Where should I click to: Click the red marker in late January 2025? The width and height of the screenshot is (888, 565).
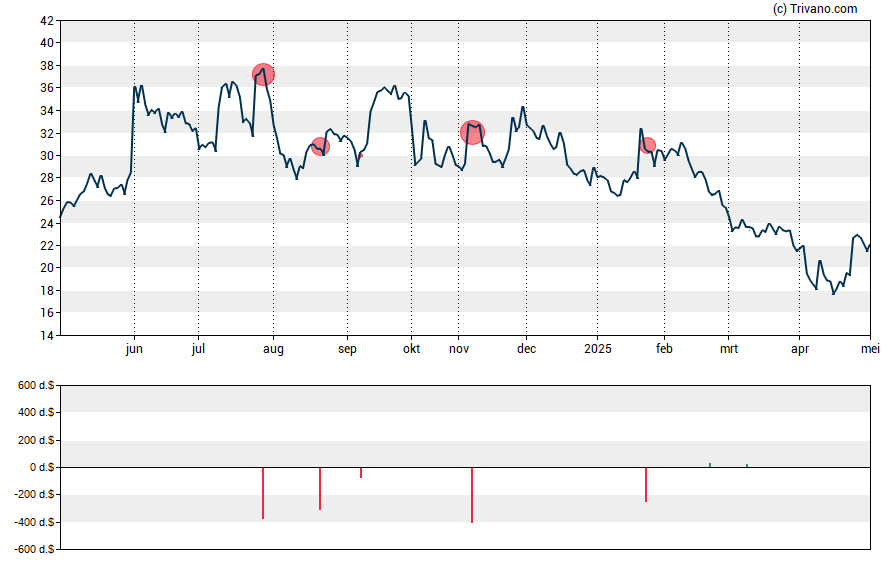coord(647,145)
